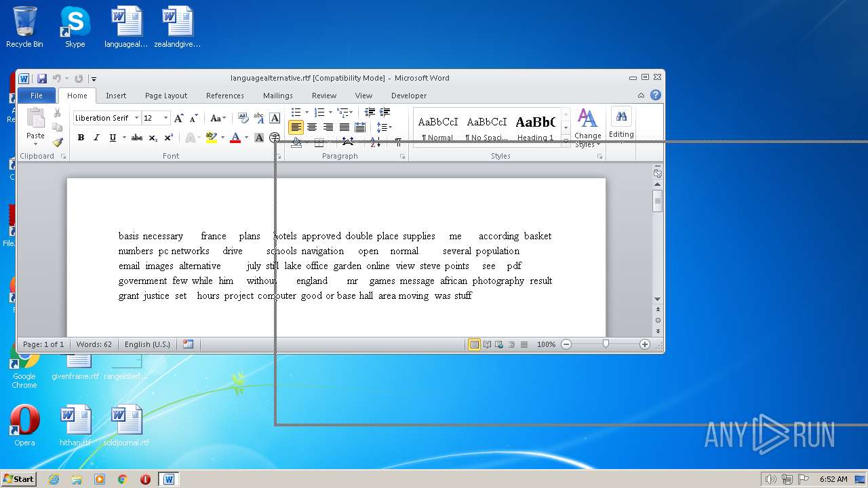Click the zoom slider handle
Screen dimensions: 868x488
(x=606, y=344)
